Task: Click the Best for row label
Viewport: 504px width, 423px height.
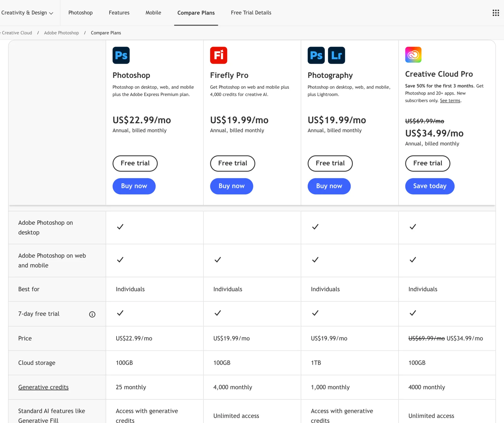Action: (x=29, y=289)
